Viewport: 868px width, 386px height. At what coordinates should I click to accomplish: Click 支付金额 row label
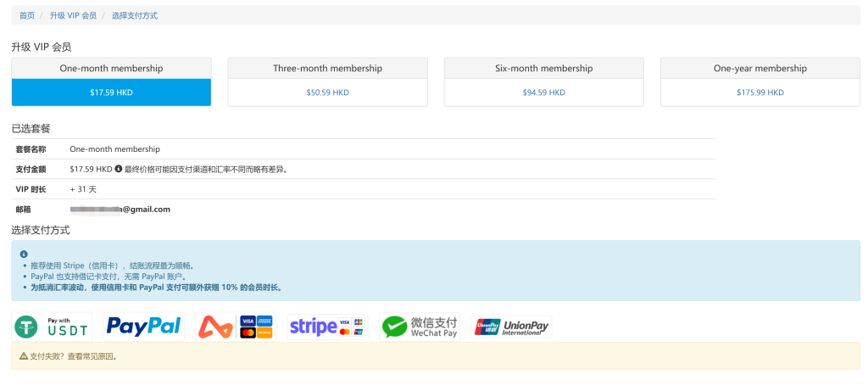pyautogui.click(x=31, y=169)
